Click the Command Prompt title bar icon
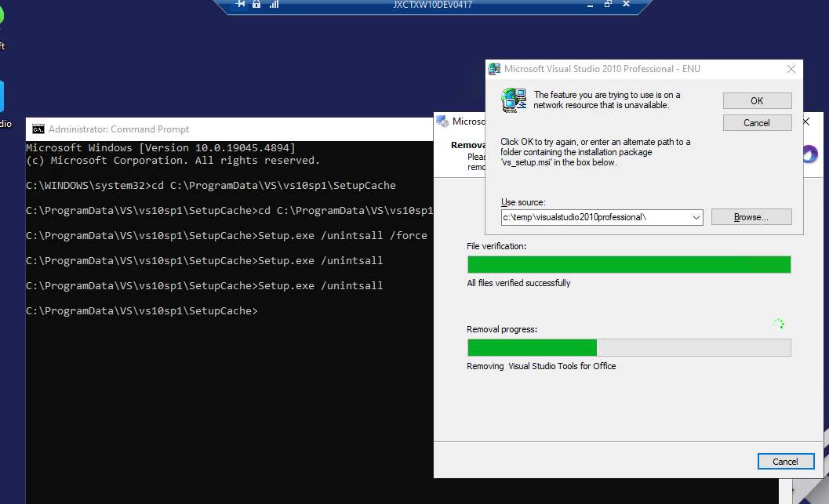 tap(38, 129)
